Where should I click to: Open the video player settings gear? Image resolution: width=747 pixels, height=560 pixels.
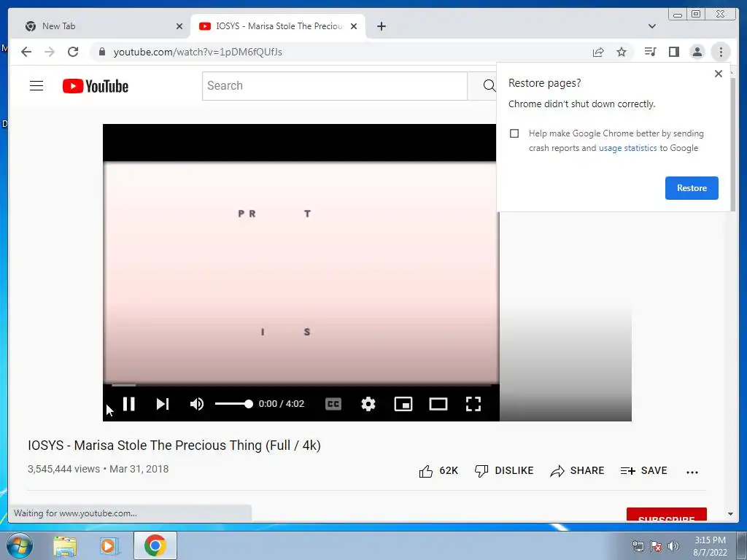pos(368,404)
